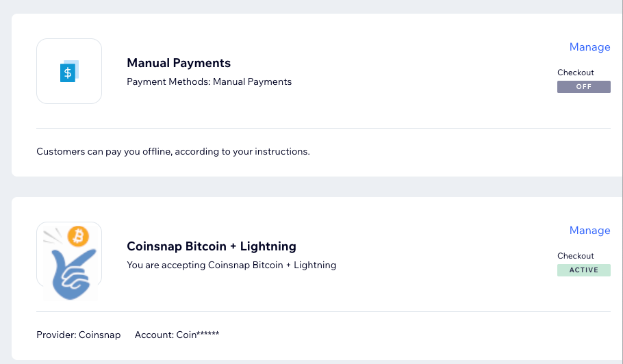The width and height of the screenshot is (623, 364).
Task: Click the "Customers can pay you offline" description
Action: click(173, 151)
